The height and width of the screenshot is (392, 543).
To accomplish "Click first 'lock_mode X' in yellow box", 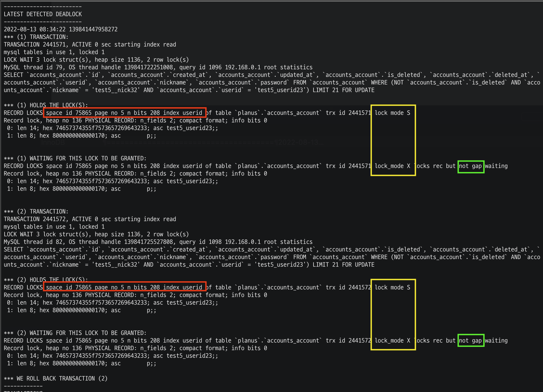I will point(392,166).
